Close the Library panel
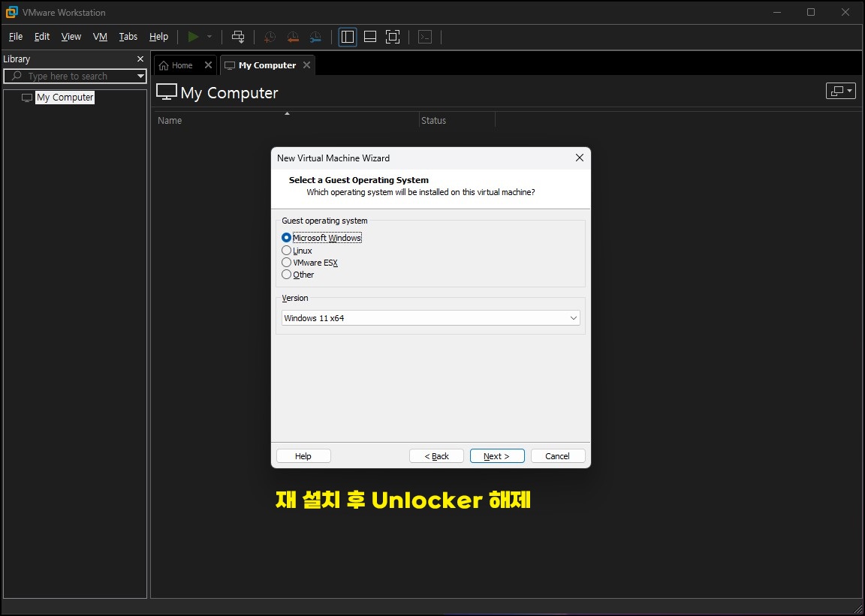Viewport: 865px width, 616px height. coord(140,59)
